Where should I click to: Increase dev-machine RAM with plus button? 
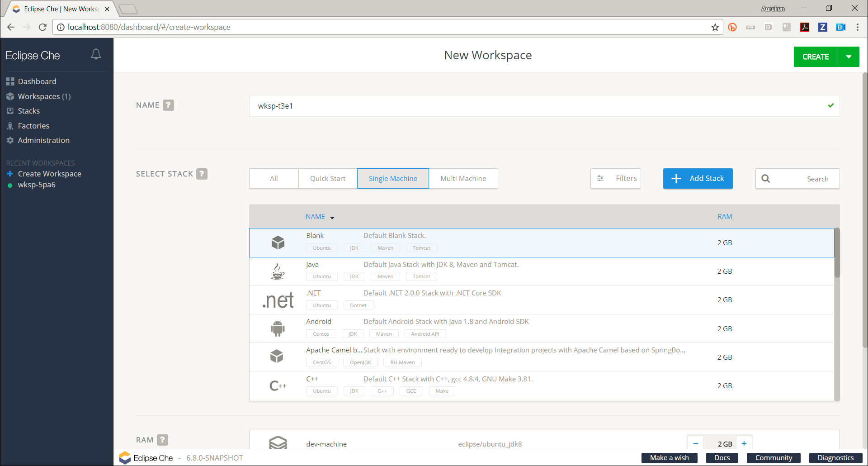coord(744,443)
